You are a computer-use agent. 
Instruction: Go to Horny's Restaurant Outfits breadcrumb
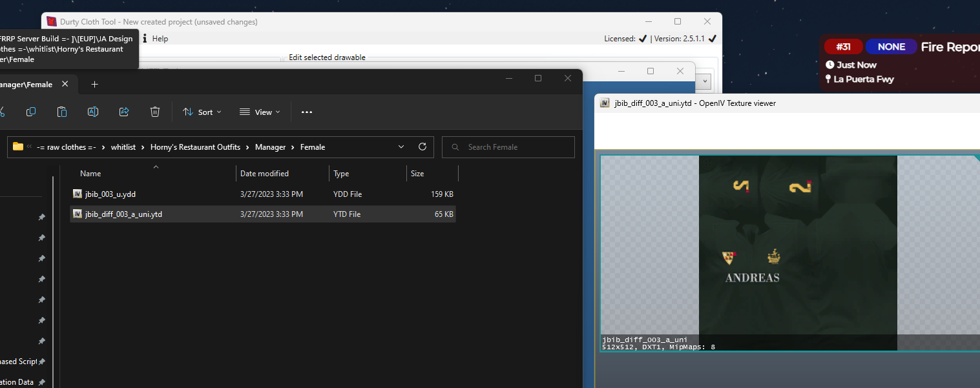coord(195,147)
